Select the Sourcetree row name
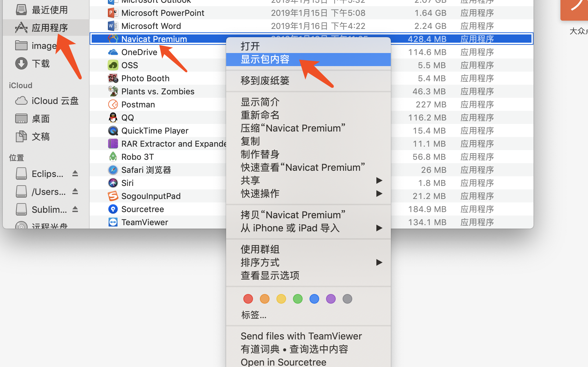588x367 pixels. point(143,209)
